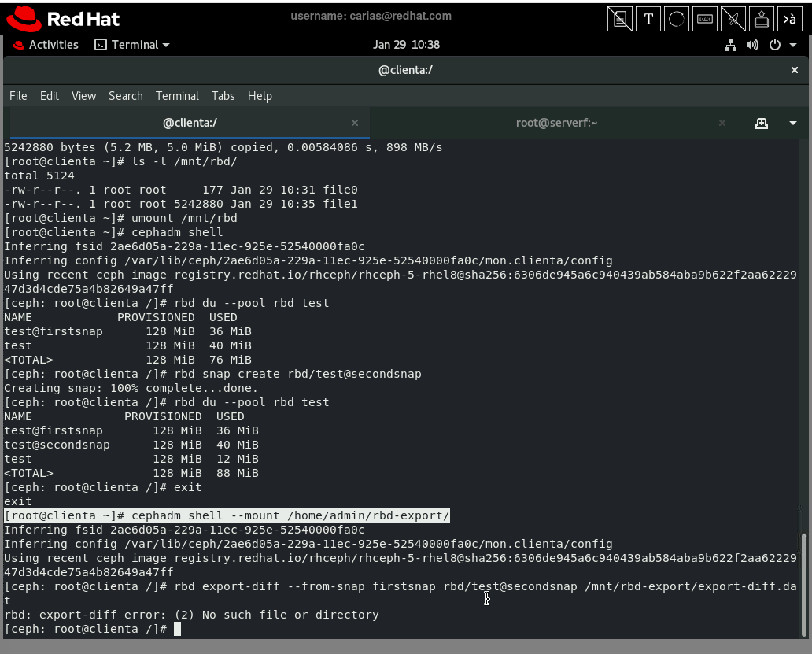Open the Search menu
Image resolution: width=812 pixels, height=654 pixels.
pos(126,96)
